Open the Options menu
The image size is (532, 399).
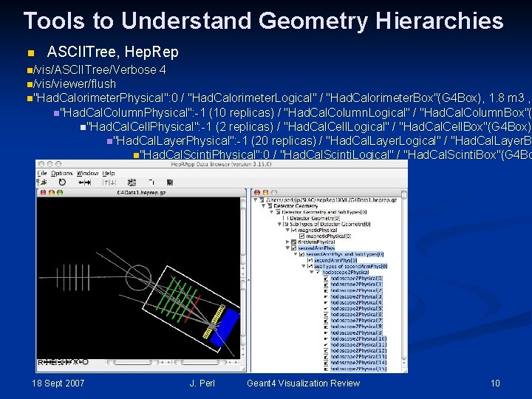coord(62,174)
